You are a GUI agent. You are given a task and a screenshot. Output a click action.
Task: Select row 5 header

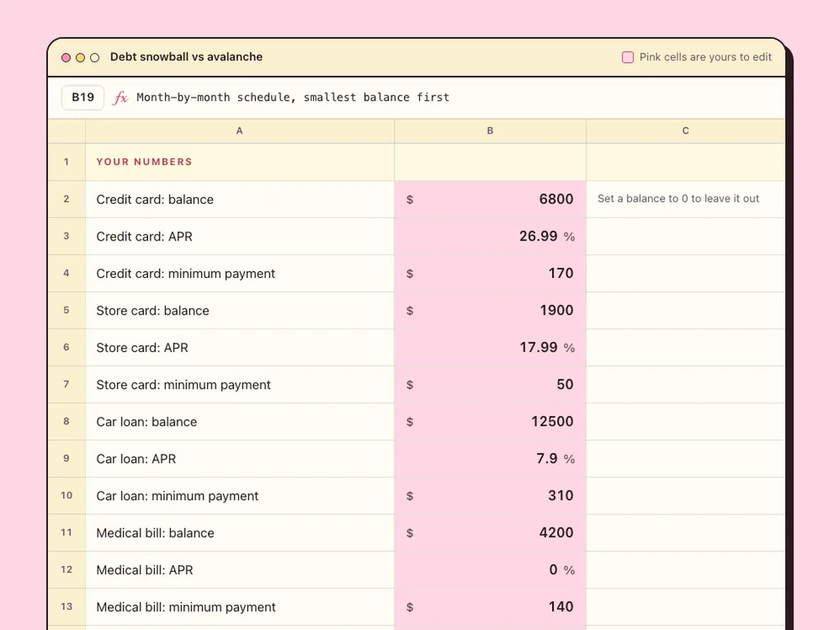click(66, 310)
